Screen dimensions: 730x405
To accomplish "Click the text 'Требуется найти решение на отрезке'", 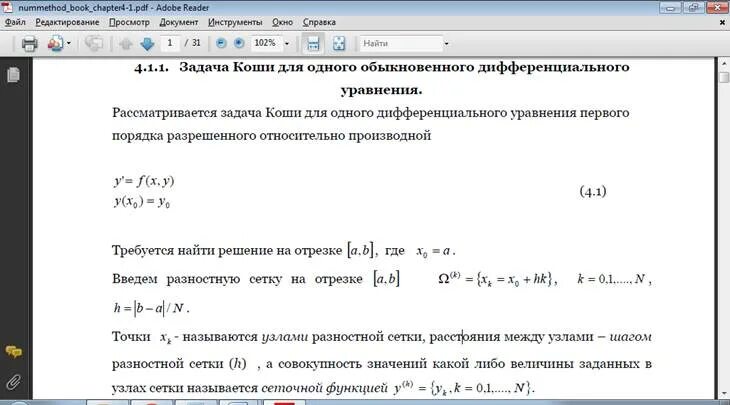I will (227, 250).
